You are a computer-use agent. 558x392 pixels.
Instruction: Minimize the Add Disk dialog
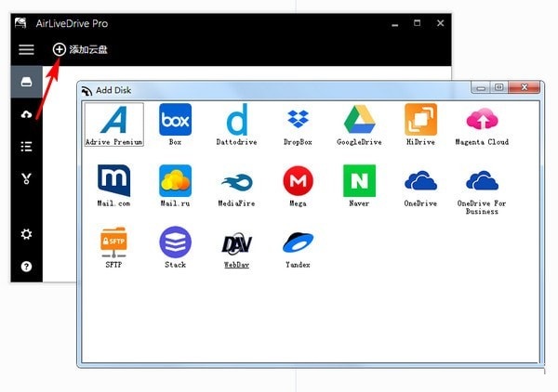(481, 87)
